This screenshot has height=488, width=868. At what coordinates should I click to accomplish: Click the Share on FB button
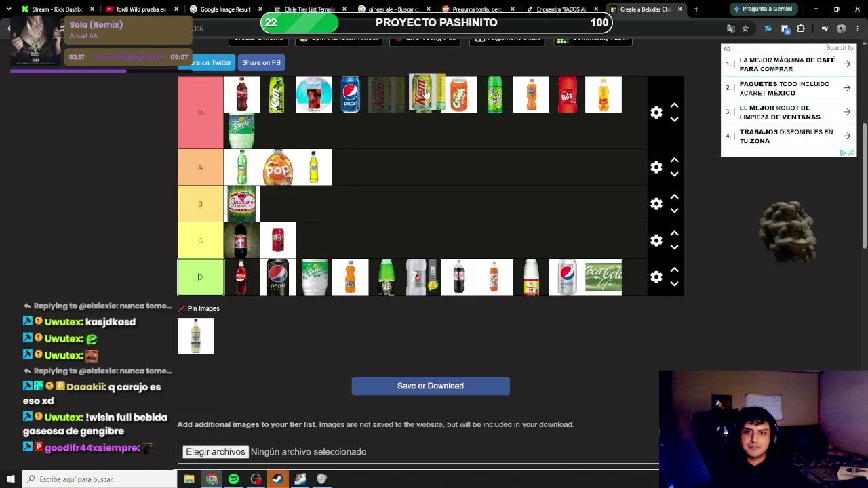[261, 62]
